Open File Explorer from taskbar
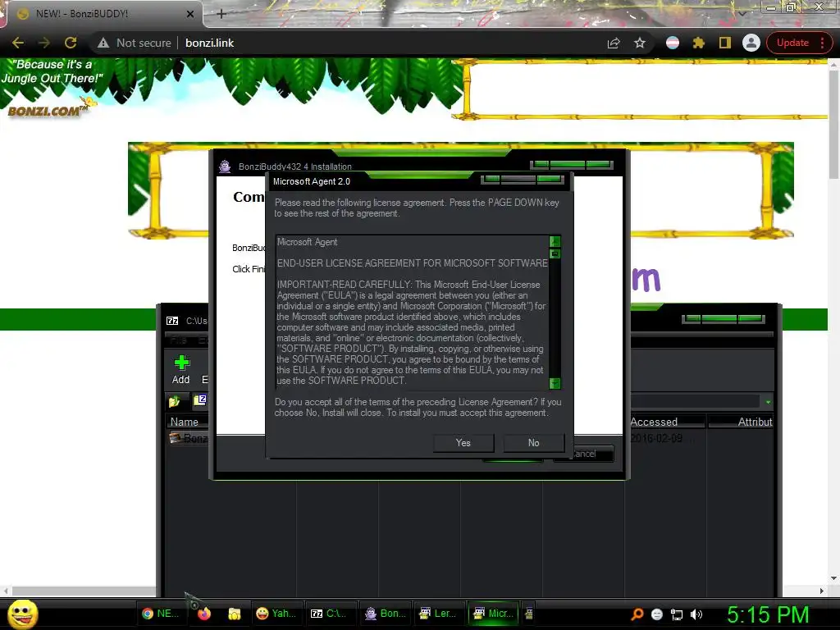Viewport: 840px width, 630px height. tap(234, 614)
